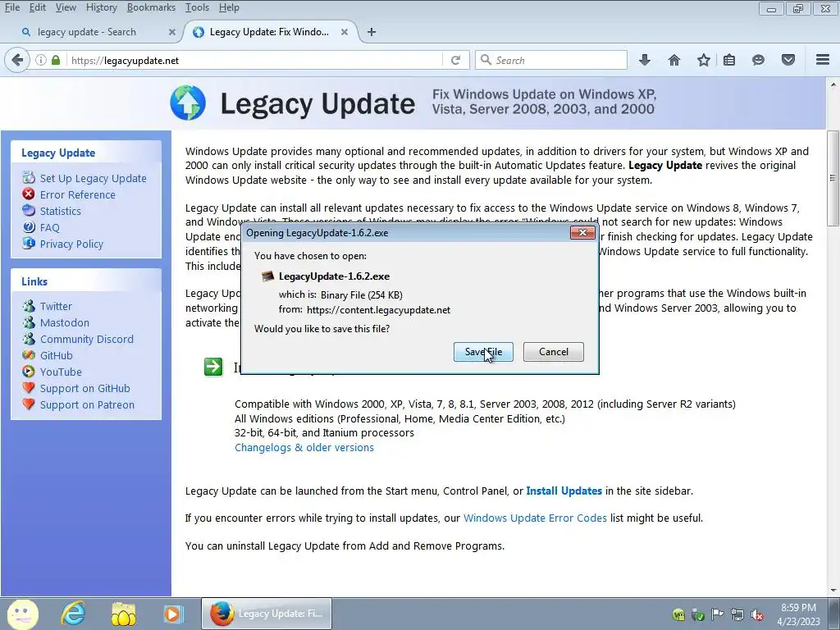Open the Install Updates link
This screenshot has height=630, width=840.
(x=564, y=491)
